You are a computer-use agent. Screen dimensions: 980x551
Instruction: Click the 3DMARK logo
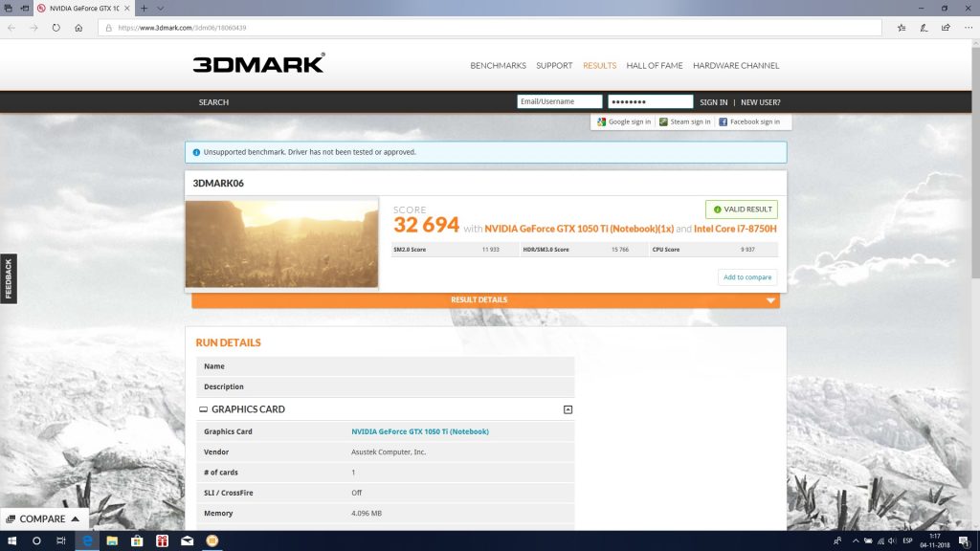click(x=258, y=65)
